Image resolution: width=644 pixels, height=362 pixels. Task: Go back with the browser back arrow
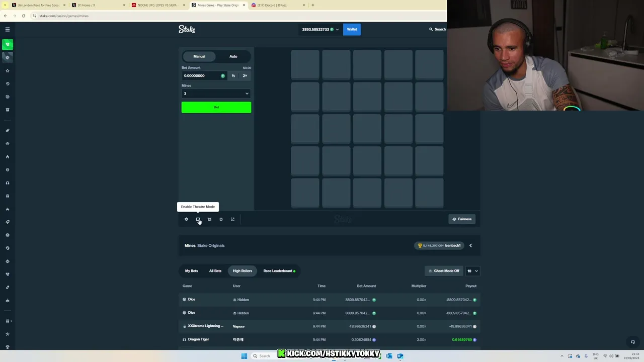tap(6, 16)
